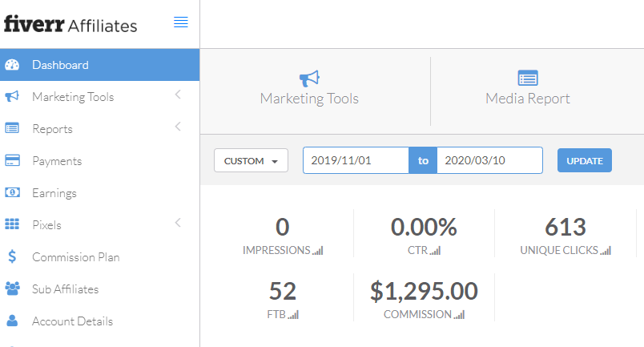Expand the Reports sidebar submenu arrow
The height and width of the screenshot is (347, 644).
pos(178,127)
